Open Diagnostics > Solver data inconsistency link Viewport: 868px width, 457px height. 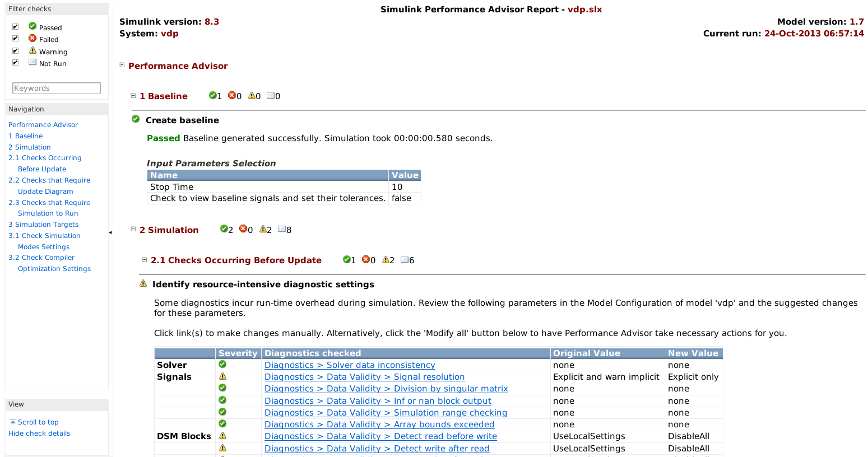point(350,365)
